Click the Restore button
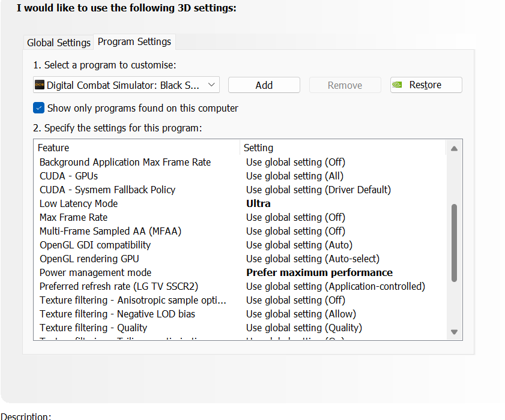The height and width of the screenshot is (420, 505). pyautogui.click(x=426, y=85)
